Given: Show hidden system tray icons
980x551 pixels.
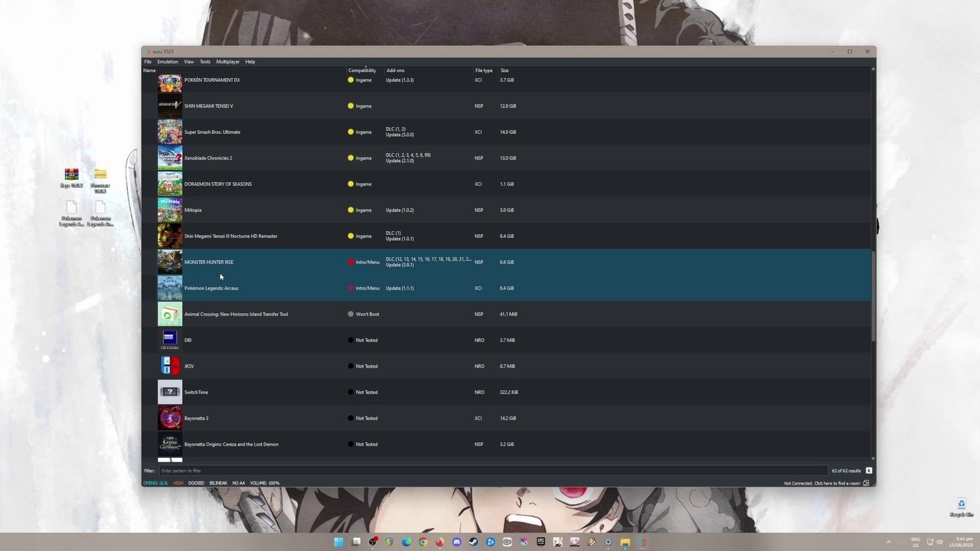Looking at the screenshot, I should tap(889, 543).
